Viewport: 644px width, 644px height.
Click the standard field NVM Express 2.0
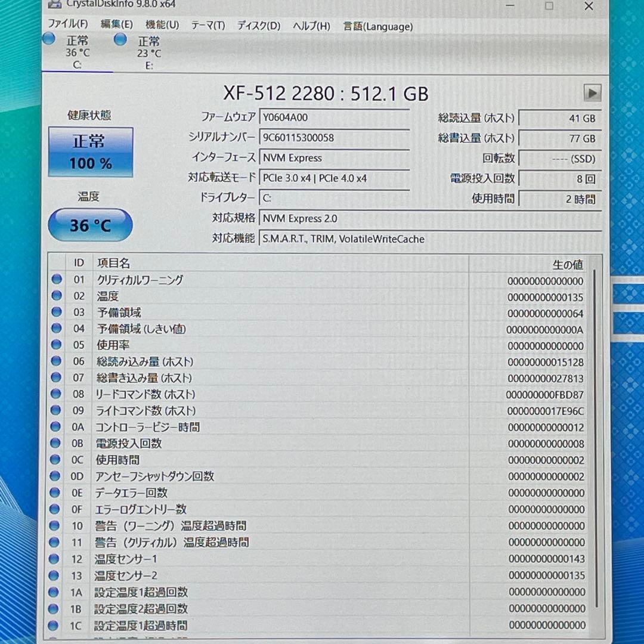[431, 218]
